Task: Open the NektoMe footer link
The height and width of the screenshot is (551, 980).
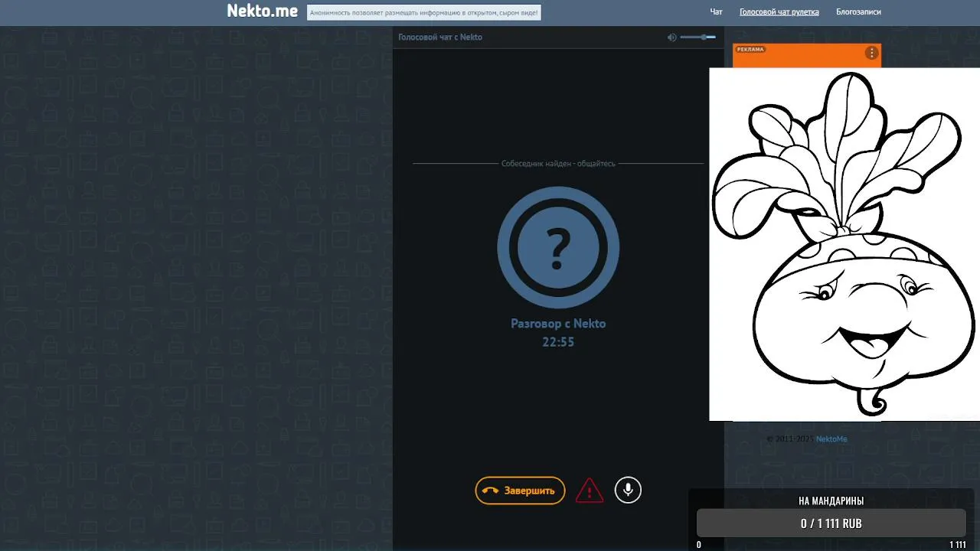Action: tap(831, 439)
